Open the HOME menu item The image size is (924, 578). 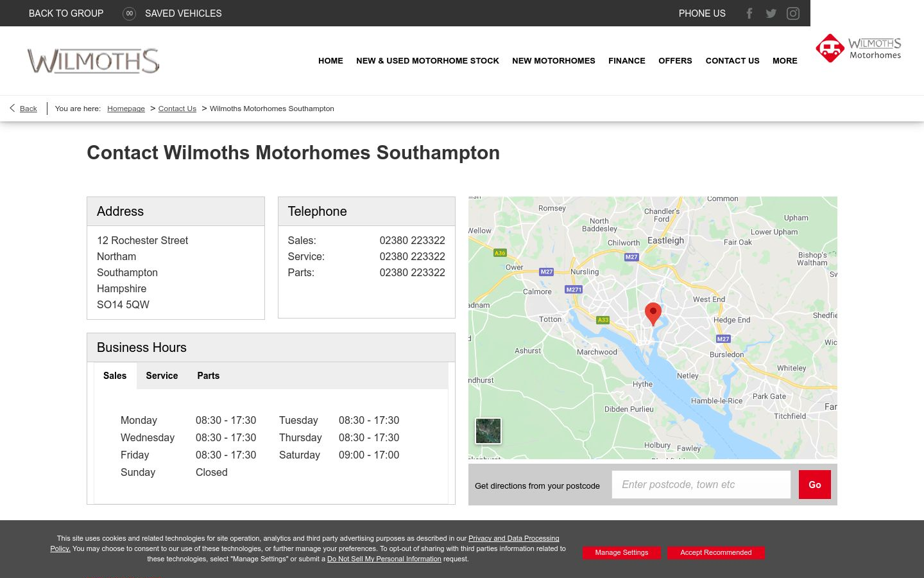click(x=330, y=61)
